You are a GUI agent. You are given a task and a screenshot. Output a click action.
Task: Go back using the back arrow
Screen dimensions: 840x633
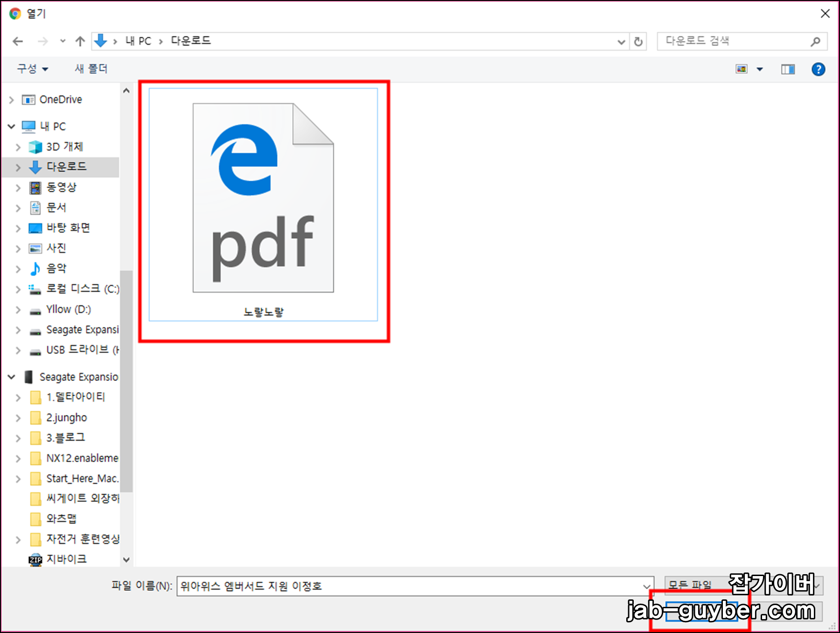click(18, 42)
